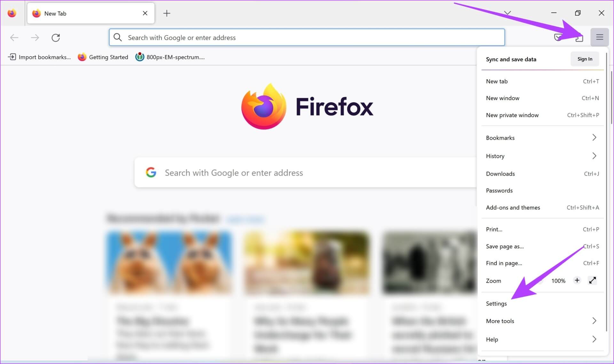Click the browser window scrollbar

click(x=612, y=98)
